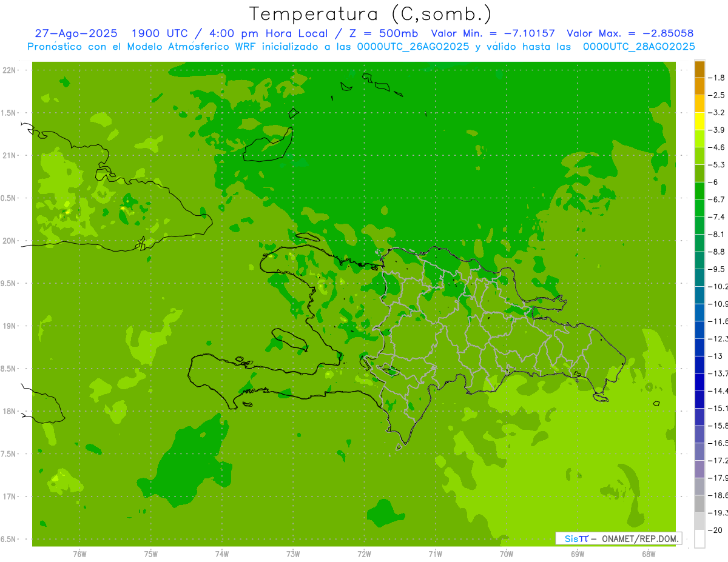Pick the yellow band between -3.2 and -3.9
Image resolution: width=728 pixels, height=562 pixels.
[699, 121]
